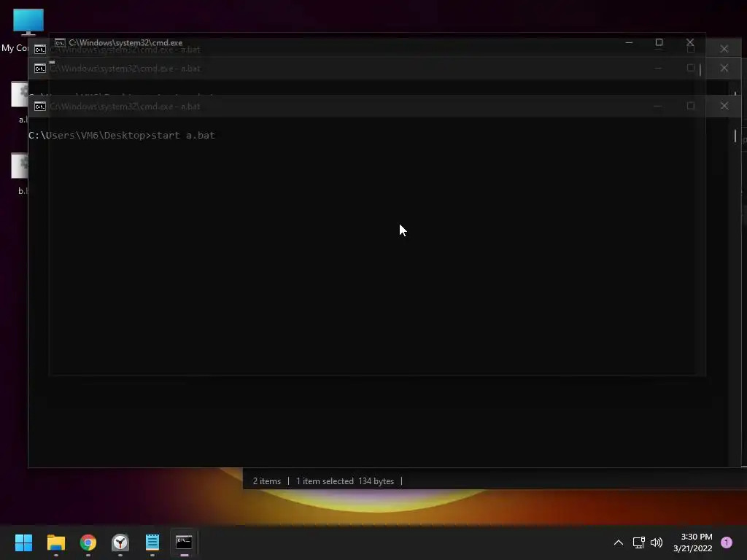Close the frontmost cmd.exe - a.bat window
747x560 pixels.
pyautogui.click(x=724, y=106)
